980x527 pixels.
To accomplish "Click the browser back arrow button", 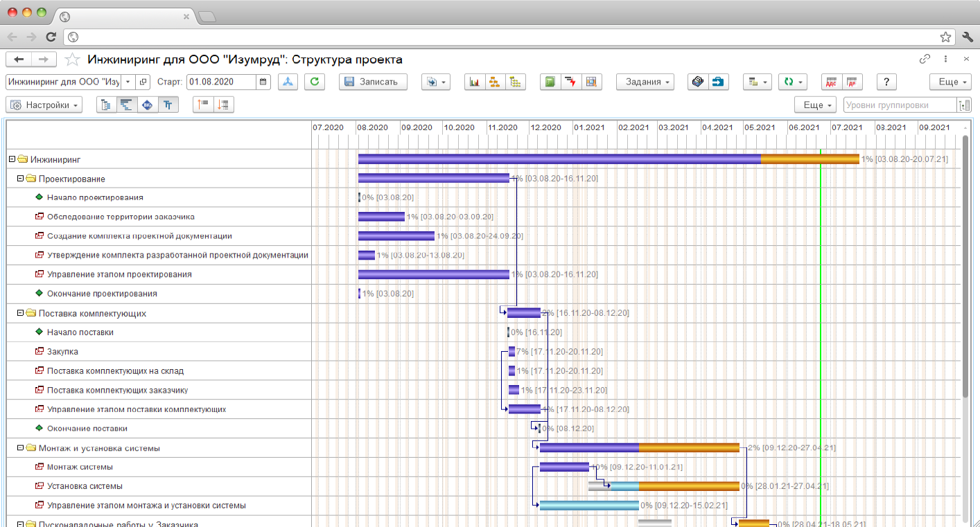I will [x=12, y=37].
